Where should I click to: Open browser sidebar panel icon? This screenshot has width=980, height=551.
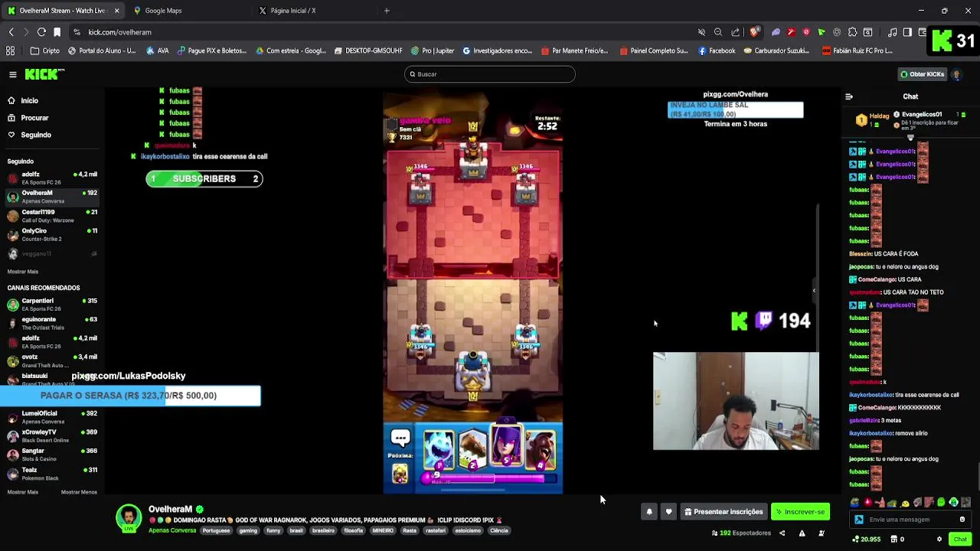907,32
